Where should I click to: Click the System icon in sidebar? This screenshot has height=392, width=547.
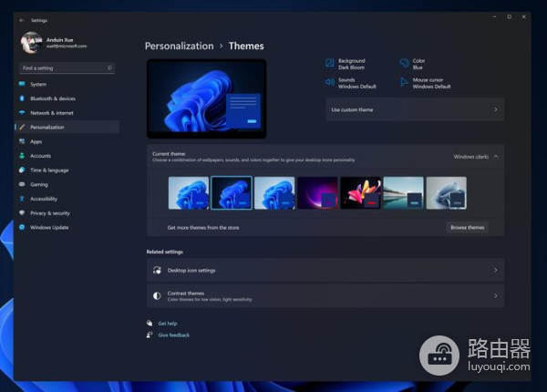20,85
